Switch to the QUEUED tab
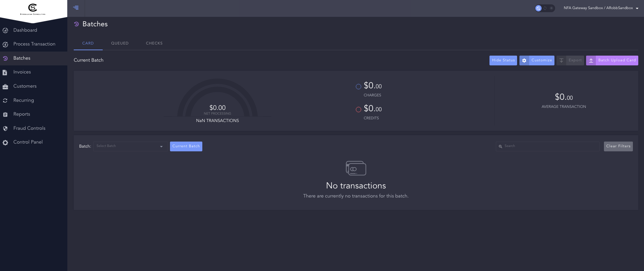 [120, 43]
